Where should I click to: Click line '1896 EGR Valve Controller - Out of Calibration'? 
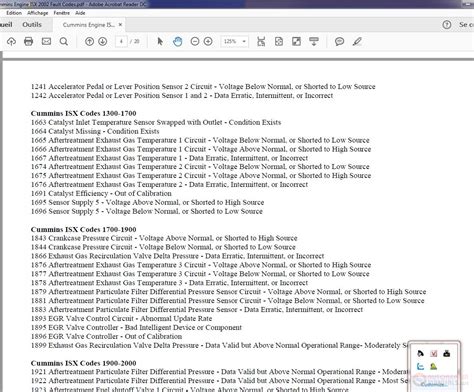pyautogui.click(x=106, y=336)
